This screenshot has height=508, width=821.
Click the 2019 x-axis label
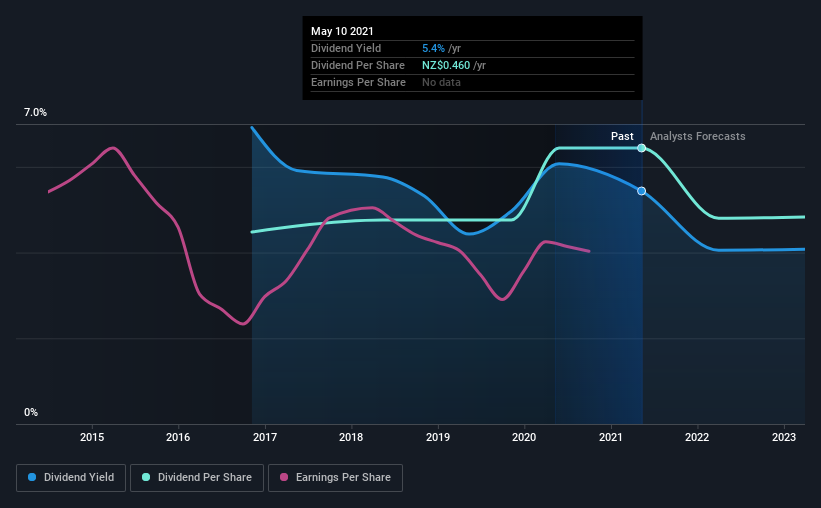tap(438, 437)
